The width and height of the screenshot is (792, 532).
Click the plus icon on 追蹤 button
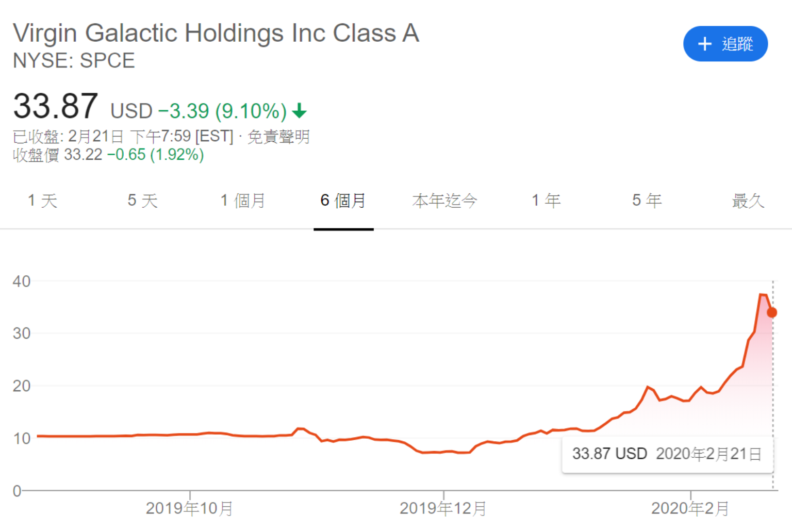tap(704, 44)
